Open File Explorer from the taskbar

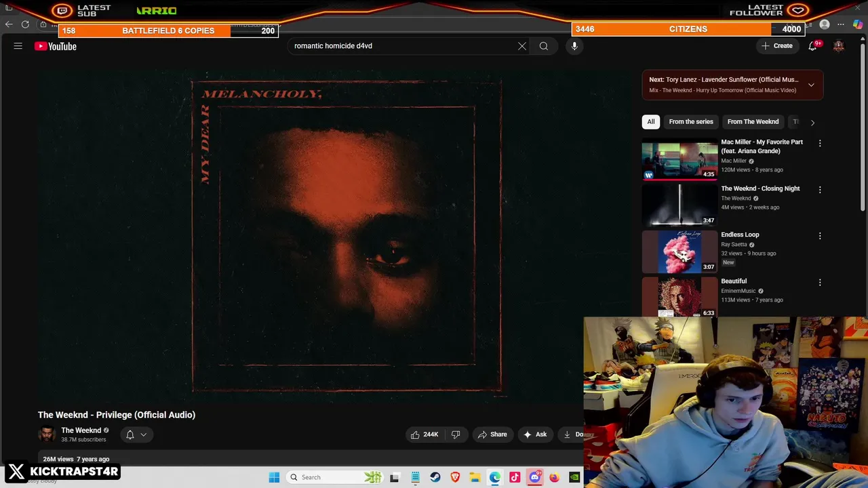point(475,477)
